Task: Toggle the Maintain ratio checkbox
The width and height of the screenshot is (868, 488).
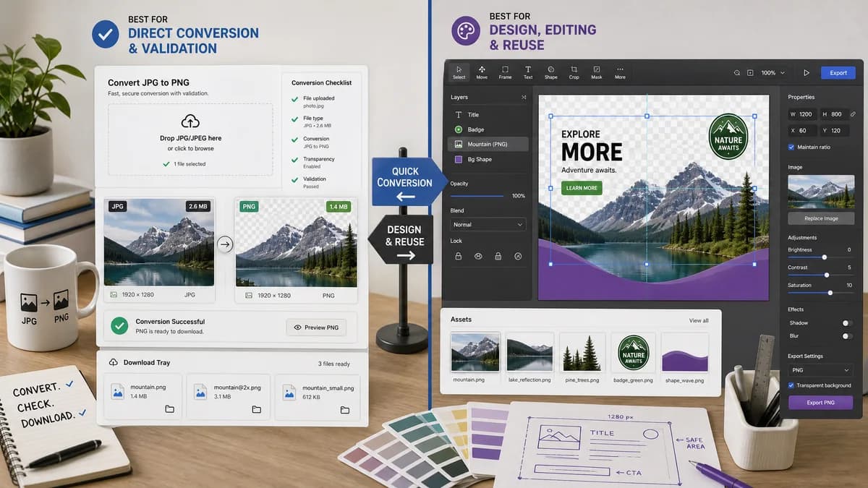Action: 791,147
